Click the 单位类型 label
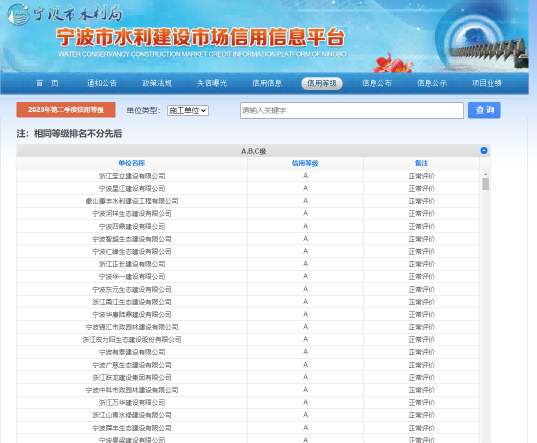 pos(143,110)
